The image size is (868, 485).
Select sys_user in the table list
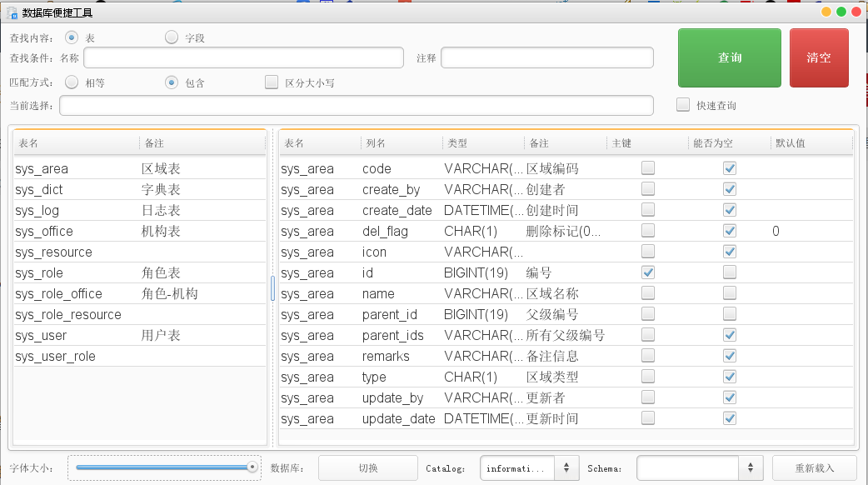[140, 336]
